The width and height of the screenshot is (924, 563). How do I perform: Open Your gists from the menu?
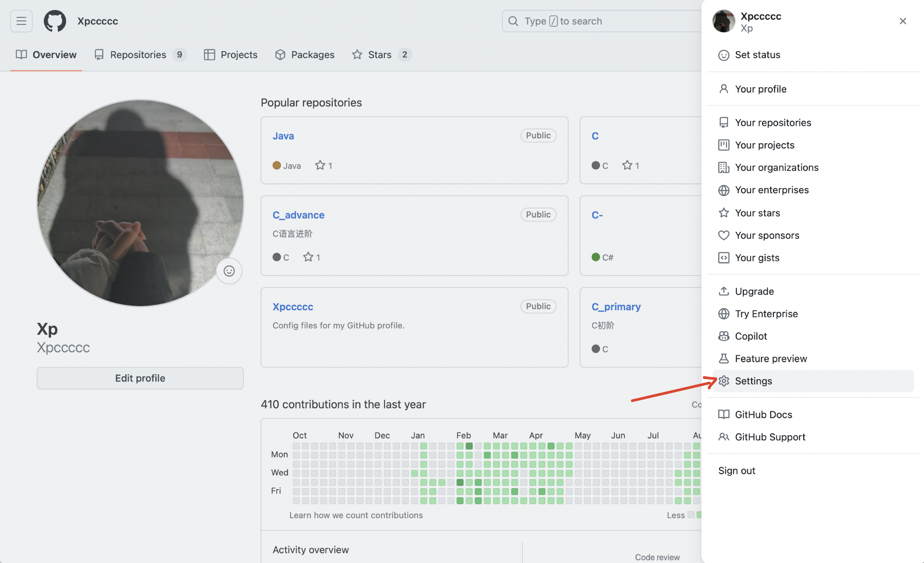pos(757,258)
